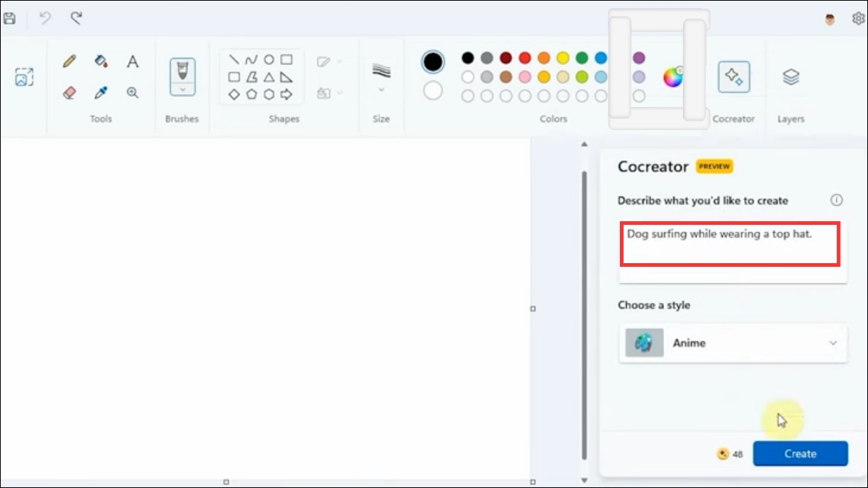This screenshot has width=868, height=488.
Task: Choose the Rectangle shape in top row
Action: [286, 59]
